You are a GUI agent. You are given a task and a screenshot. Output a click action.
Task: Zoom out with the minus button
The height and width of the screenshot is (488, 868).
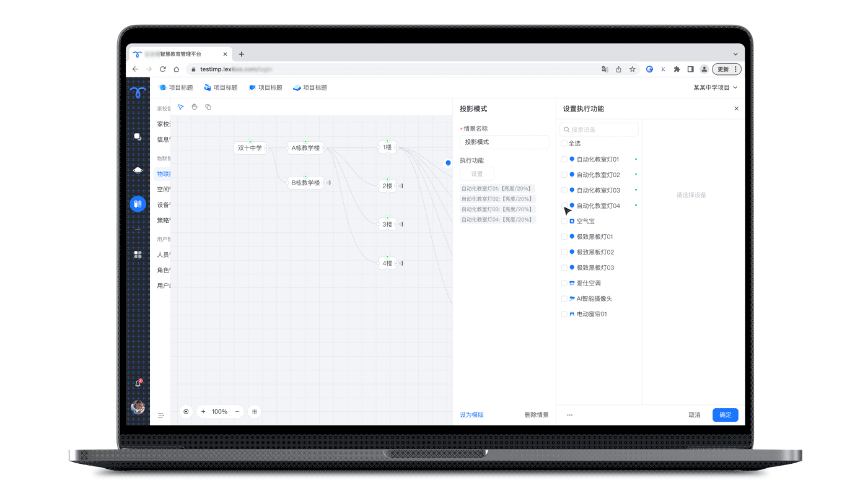click(237, 412)
